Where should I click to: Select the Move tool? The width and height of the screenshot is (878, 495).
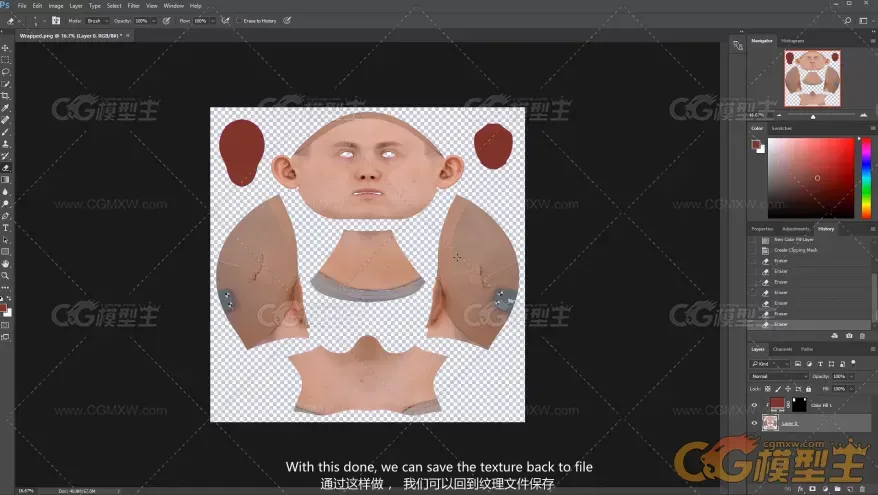pos(6,48)
